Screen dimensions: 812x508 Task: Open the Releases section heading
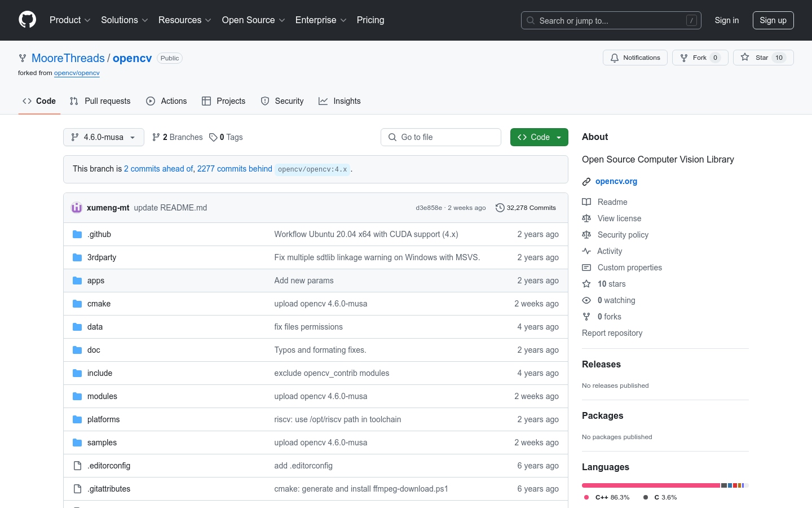(601, 365)
